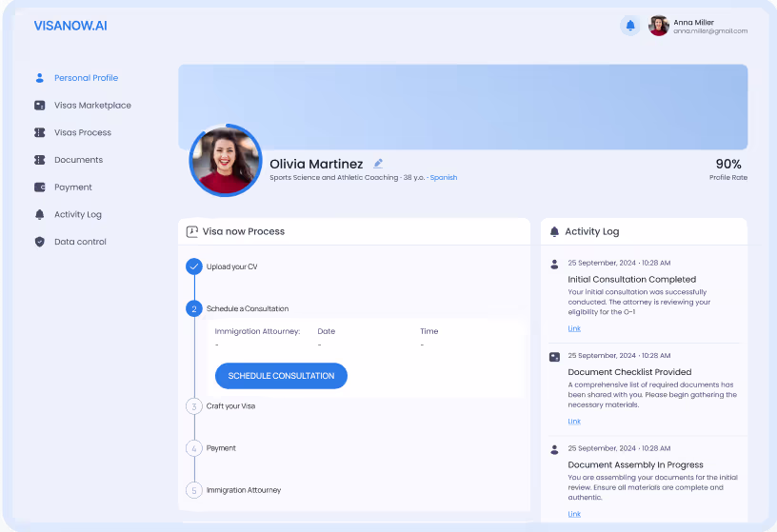Click the Visas Marketplace sidebar icon
This screenshot has width=777, height=532.
[x=40, y=105]
